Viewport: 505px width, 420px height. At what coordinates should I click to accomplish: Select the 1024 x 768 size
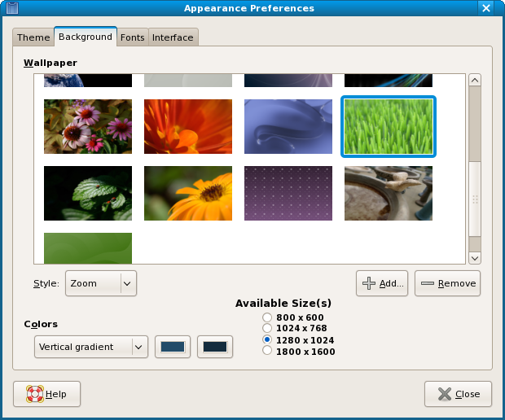tap(267, 328)
